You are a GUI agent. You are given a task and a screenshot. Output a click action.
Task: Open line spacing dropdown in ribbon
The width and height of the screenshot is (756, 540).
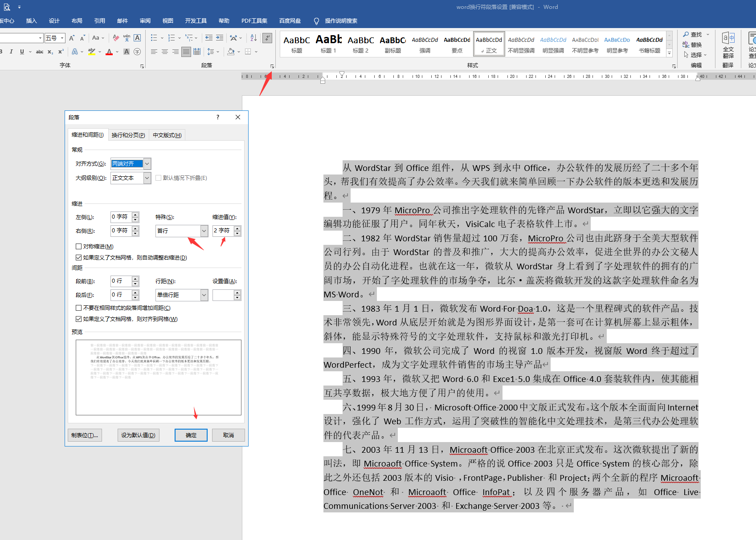tap(213, 52)
